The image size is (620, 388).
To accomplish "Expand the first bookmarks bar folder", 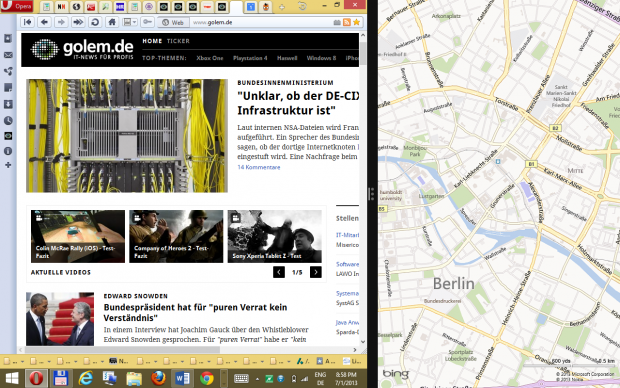I will tap(14, 361).
